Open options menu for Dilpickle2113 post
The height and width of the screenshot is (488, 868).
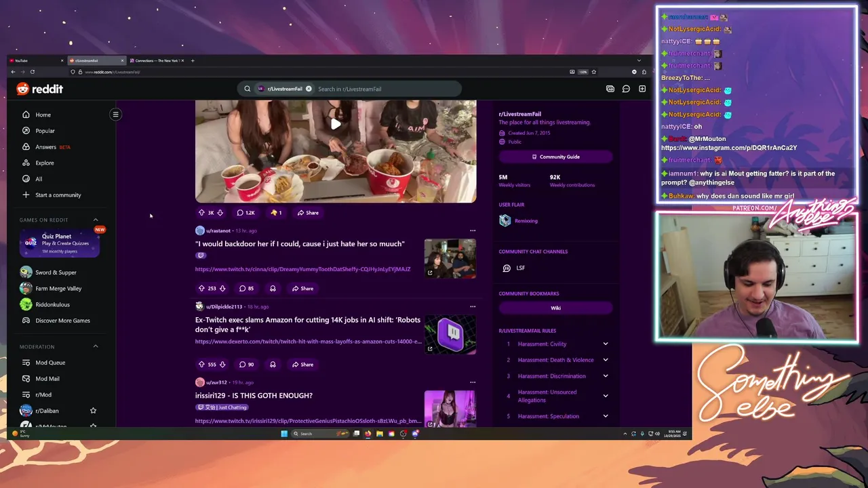(473, 306)
